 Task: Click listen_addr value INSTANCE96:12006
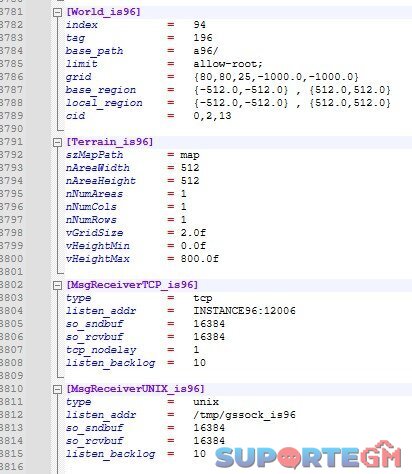(244, 311)
